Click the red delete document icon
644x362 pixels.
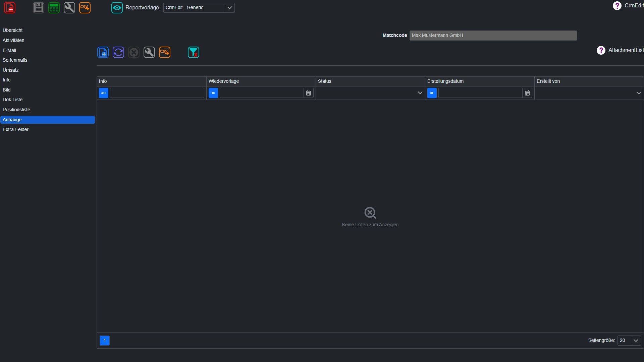pyautogui.click(x=10, y=8)
